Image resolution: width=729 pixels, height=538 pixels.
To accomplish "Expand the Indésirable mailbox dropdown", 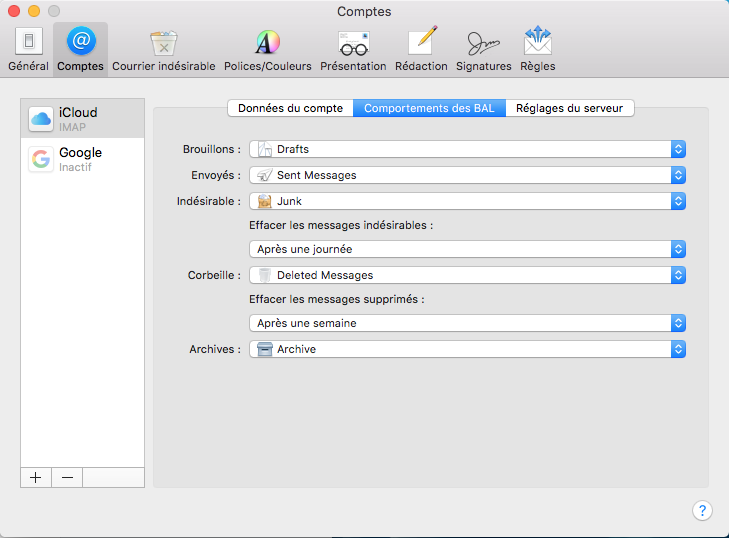I will click(467, 201).
